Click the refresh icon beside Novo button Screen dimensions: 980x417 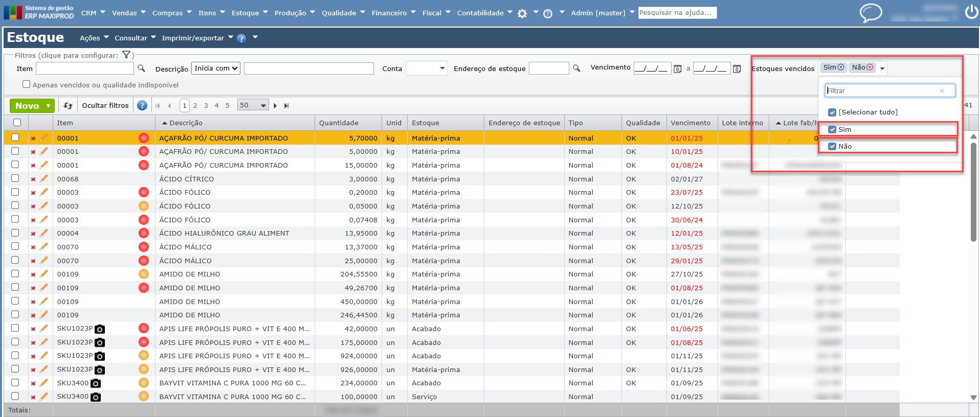pyautogui.click(x=68, y=106)
